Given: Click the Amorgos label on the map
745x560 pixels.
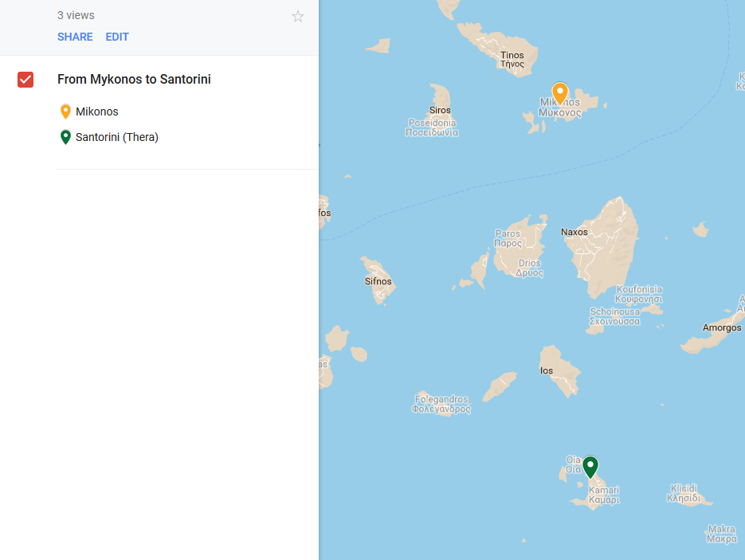Looking at the screenshot, I should pos(721,327).
